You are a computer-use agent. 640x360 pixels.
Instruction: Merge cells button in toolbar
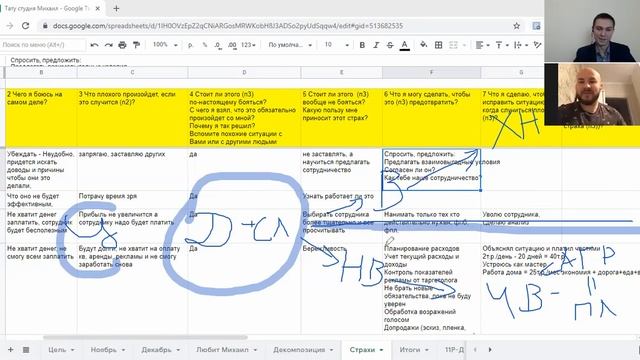click(453, 45)
